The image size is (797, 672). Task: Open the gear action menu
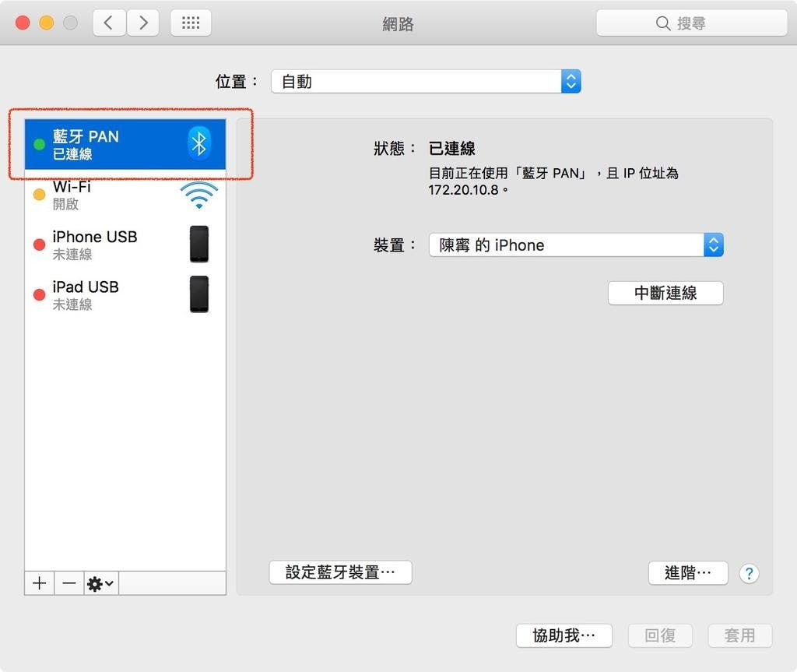[101, 583]
